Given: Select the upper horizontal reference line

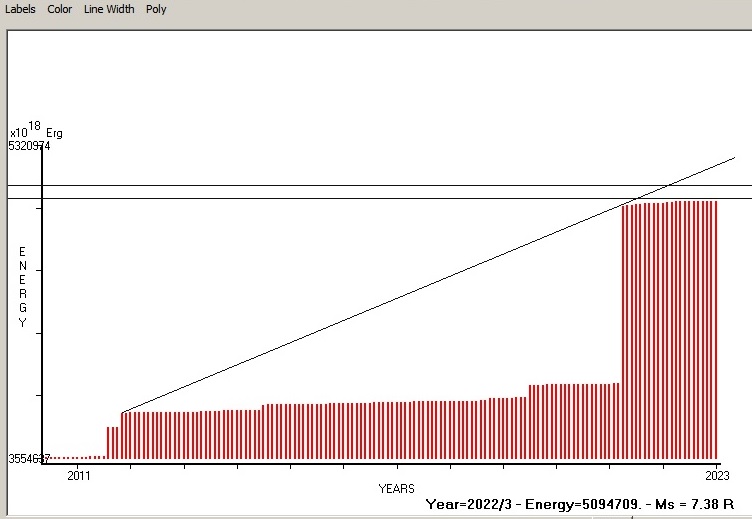Looking at the screenshot, I should click(x=300, y=185).
